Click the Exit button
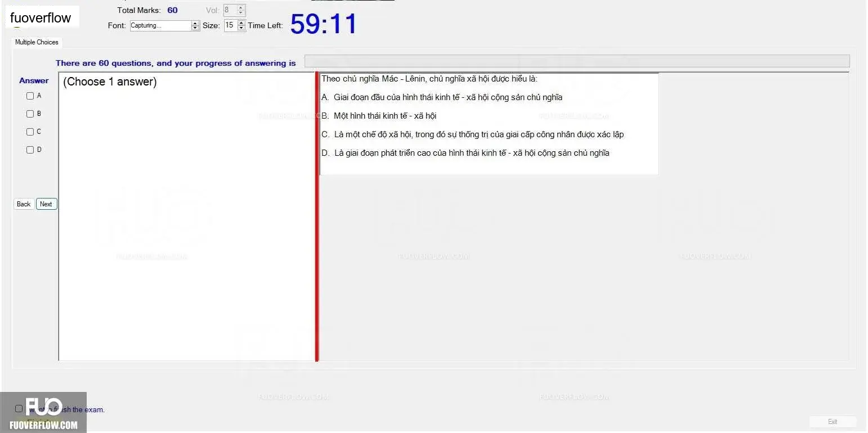868x433 pixels. (833, 422)
